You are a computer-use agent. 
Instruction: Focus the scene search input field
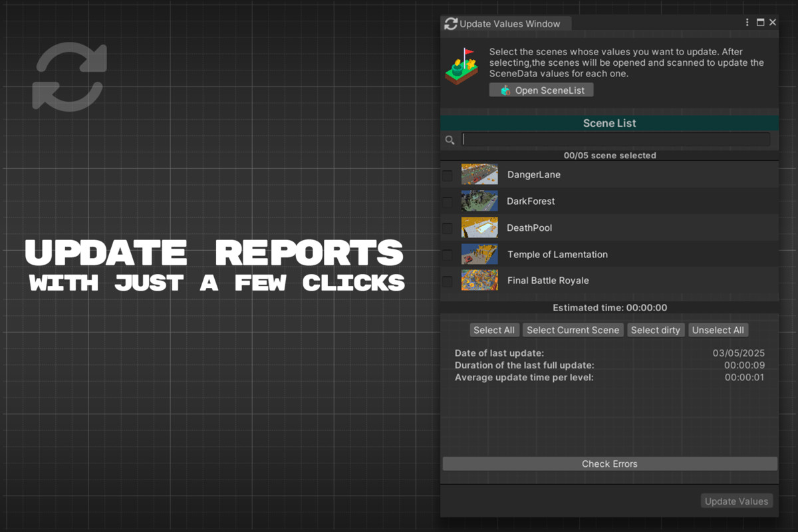[x=616, y=140]
